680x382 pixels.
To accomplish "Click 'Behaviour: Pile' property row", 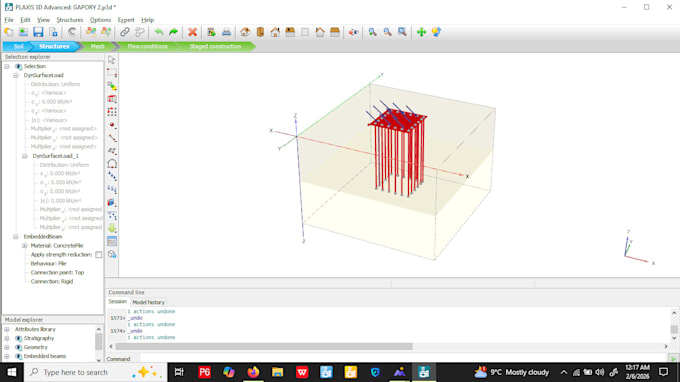I will [48, 264].
